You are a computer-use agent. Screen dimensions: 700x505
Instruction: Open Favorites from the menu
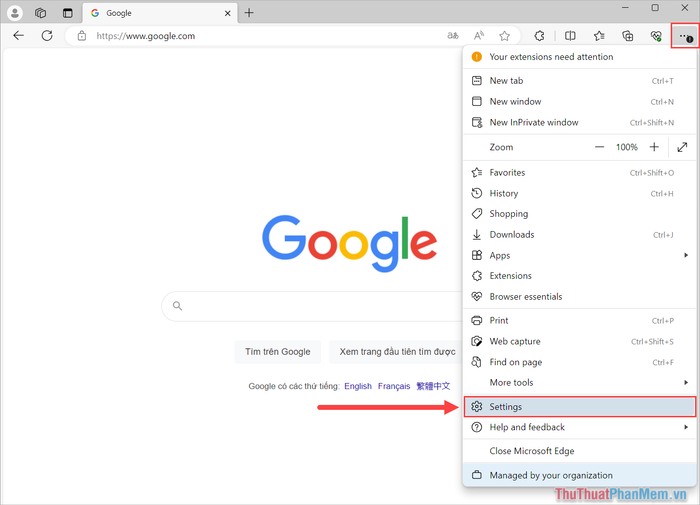(579, 173)
